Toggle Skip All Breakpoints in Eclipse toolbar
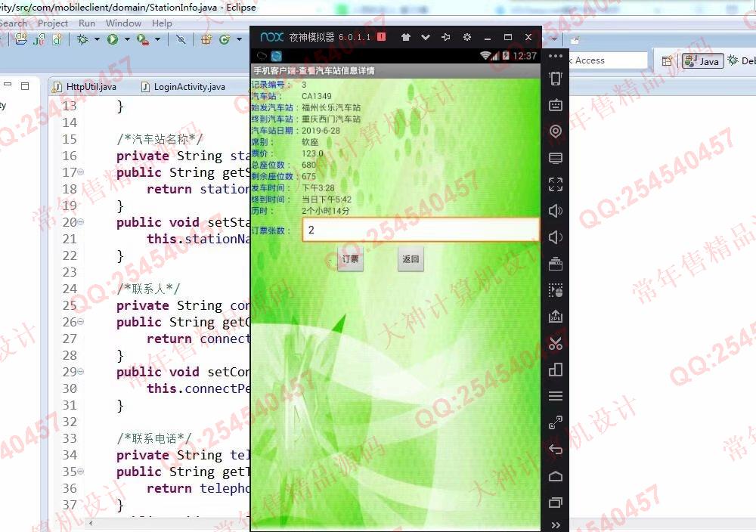 (181, 39)
